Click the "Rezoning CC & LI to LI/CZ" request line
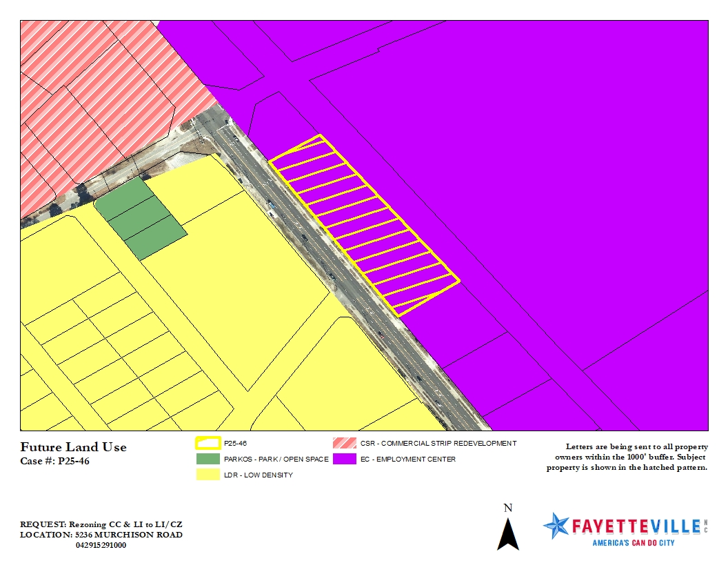The height and width of the screenshot is (563, 728). point(101,525)
